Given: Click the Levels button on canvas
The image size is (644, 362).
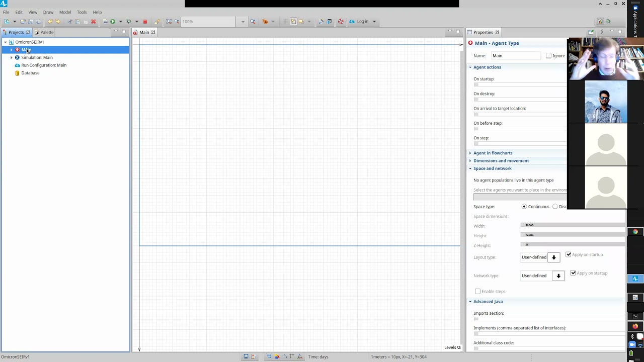Looking at the screenshot, I should click(452, 347).
